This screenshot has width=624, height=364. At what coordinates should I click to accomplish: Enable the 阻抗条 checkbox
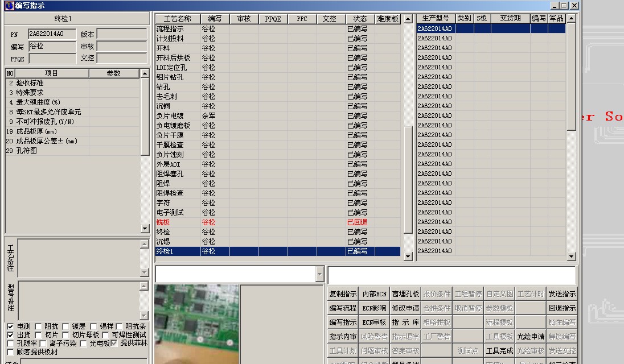tap(119, 326)
